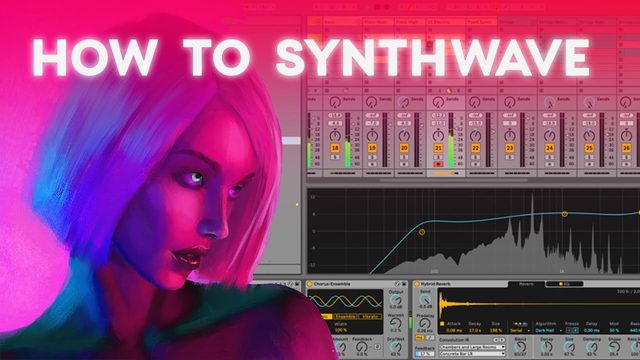The width and height of the screenshot is (640, 360).
Task: Solo track 21 with its S button
Action: [438, 157]
